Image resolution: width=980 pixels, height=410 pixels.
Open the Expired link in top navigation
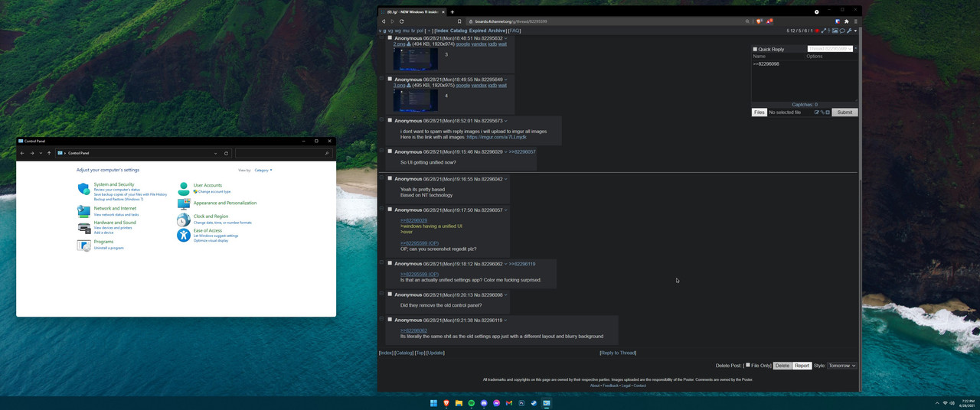(x=478, y=31)
